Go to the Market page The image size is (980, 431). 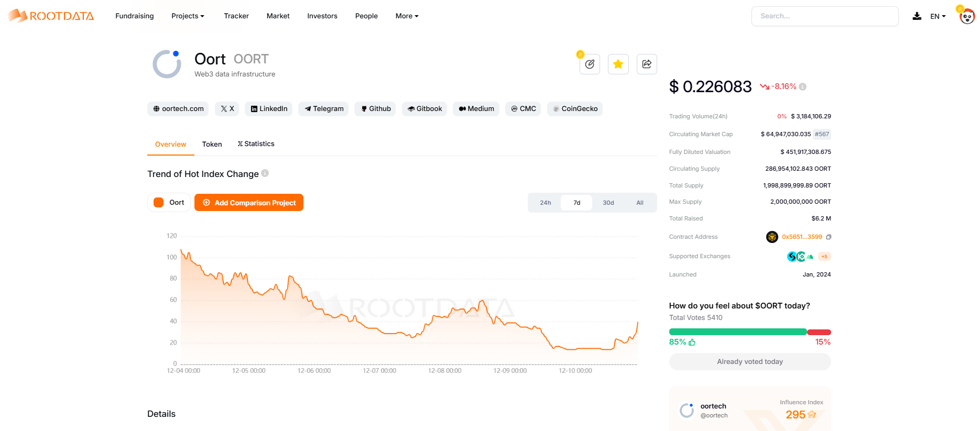(x=278, y=16)
